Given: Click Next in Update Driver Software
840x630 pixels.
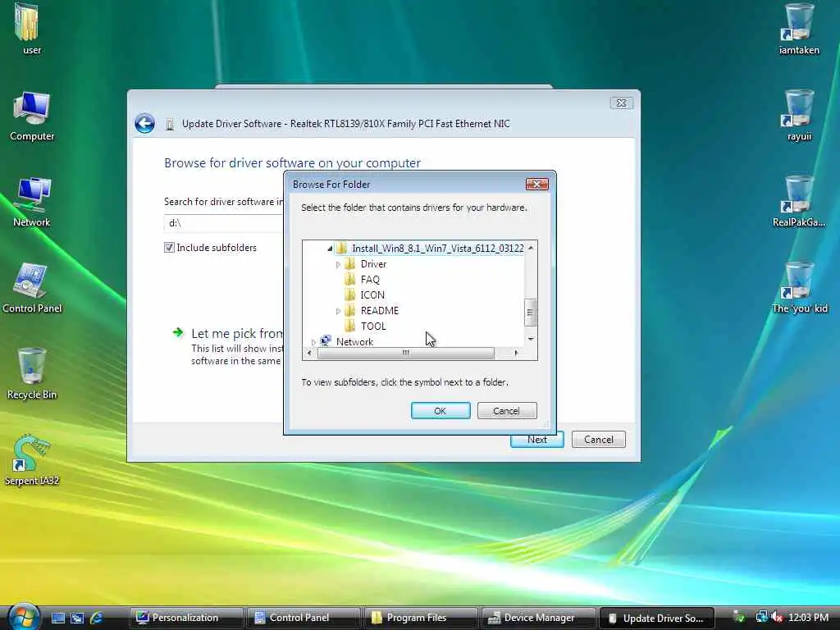Looking at the screenshot, I should (536, 440).
